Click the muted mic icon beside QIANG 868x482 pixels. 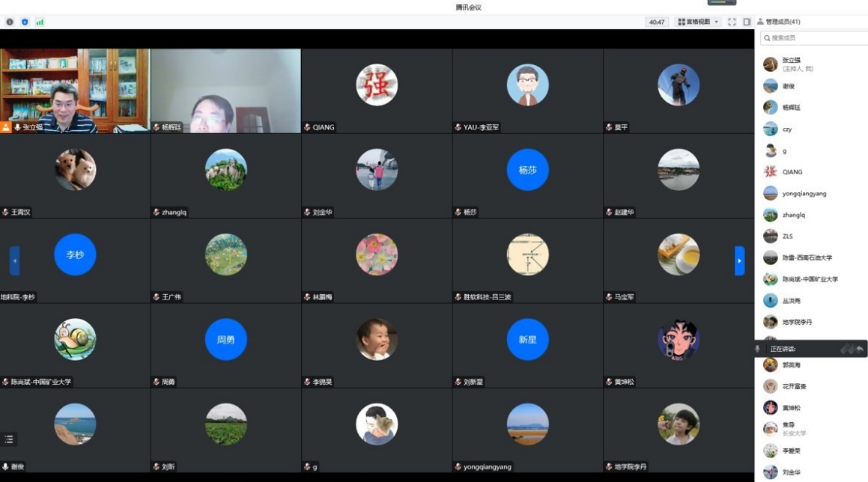click(x=307, y=127)
